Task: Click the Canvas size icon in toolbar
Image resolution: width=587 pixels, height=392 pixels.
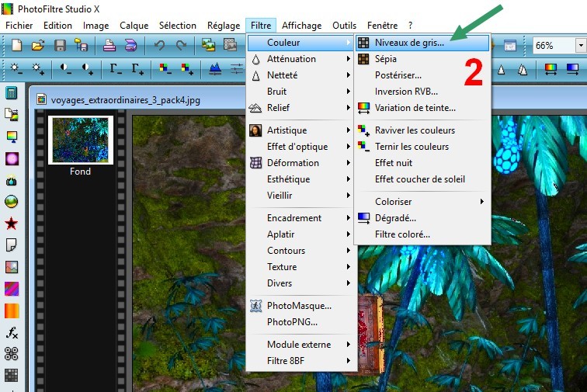Action: [x=231, y=45]
